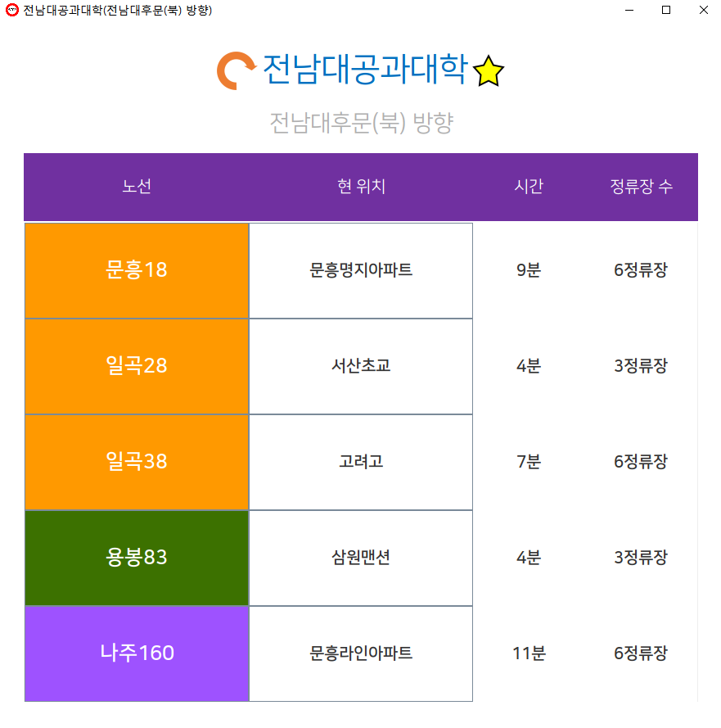Click the 전남대공과대학 stop title

coord(365,70)
